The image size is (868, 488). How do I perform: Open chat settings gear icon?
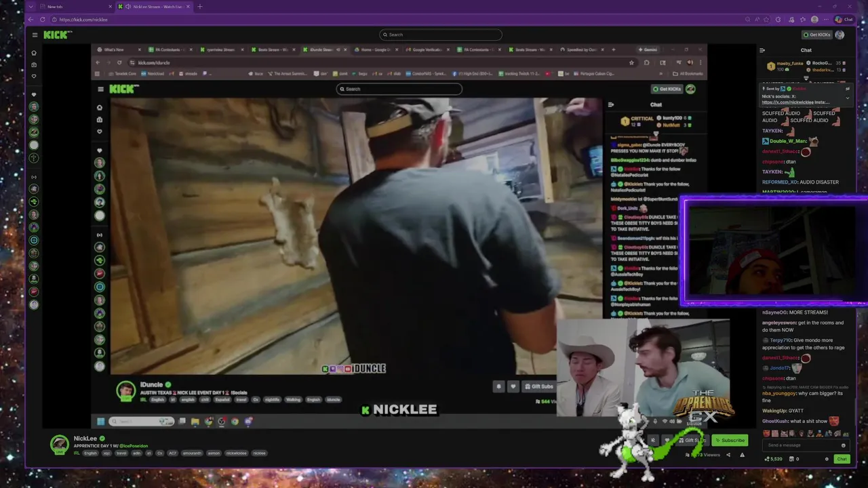point(828,459)
